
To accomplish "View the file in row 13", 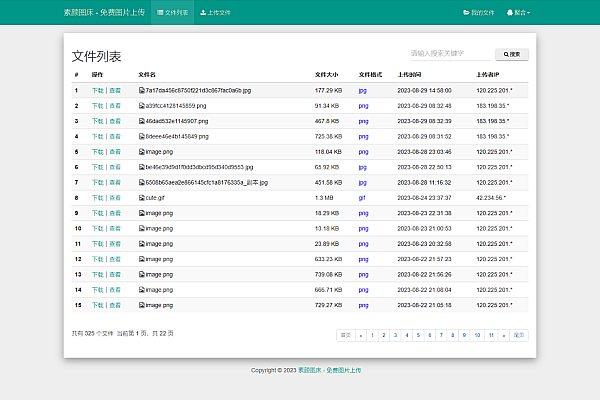I will tap(115, 274).
